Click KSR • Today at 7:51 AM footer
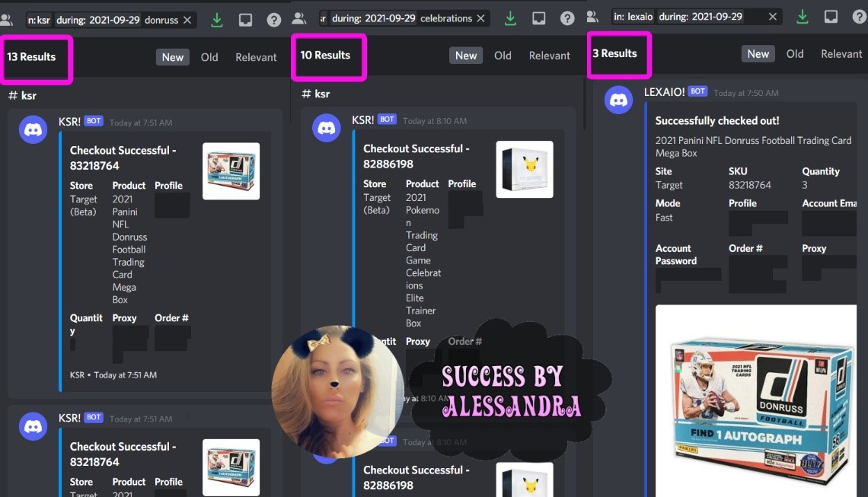868x497 pixels. (113, 374)
